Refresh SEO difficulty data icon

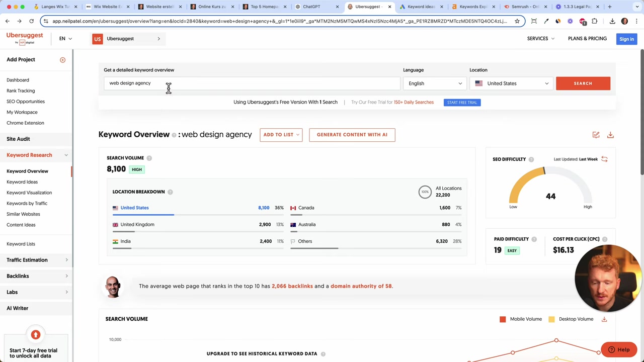[x=604, y=159]
